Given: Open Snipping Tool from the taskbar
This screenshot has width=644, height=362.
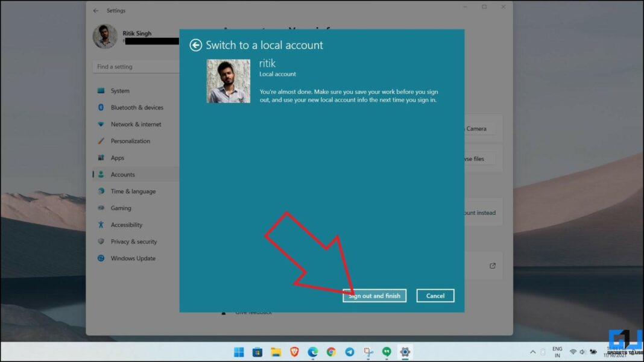Looking at the screenshot, I should [x=368, y=352].
